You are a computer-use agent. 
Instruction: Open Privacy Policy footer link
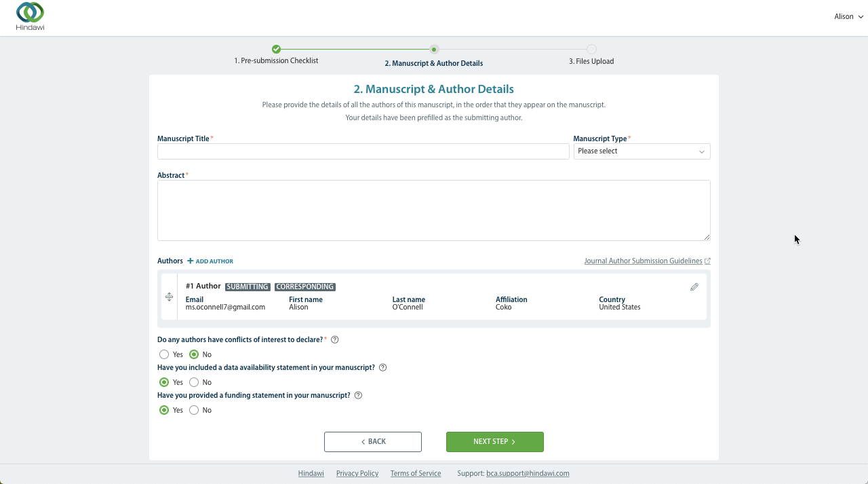[357, 473]
